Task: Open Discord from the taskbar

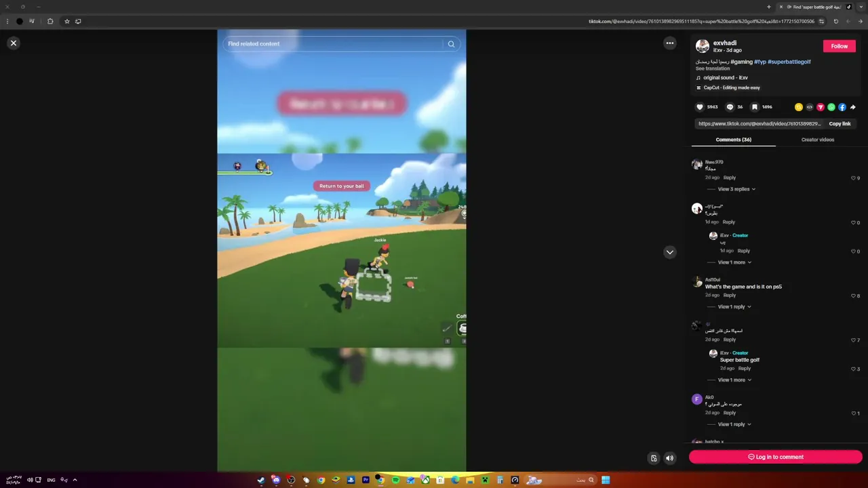Action: [276, 480]
